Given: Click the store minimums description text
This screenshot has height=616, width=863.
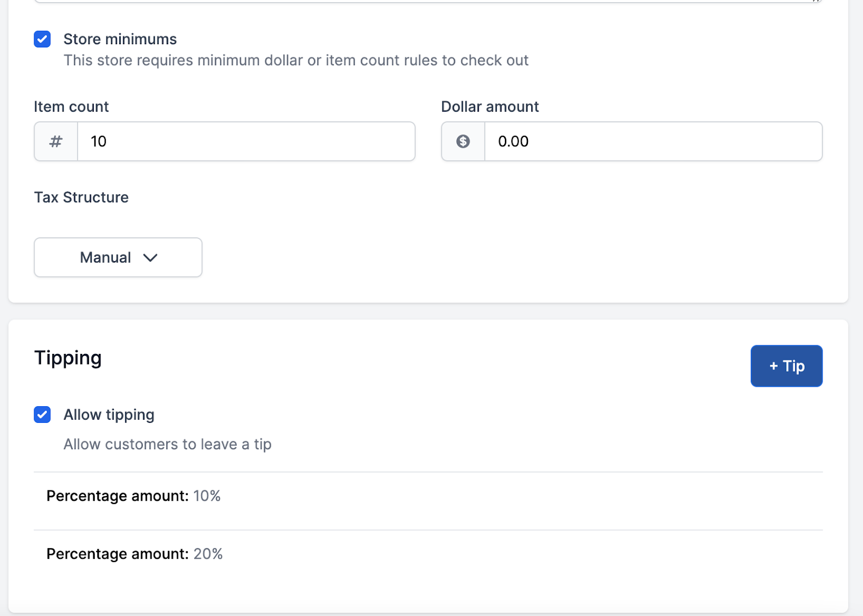Looking at the screenshot, I should click(296, 60).
